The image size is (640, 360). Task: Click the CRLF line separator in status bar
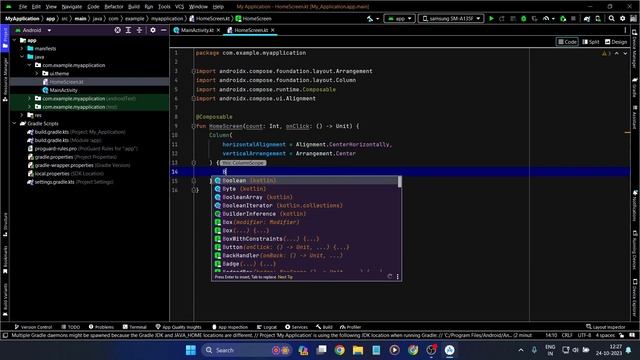[567, 335]
